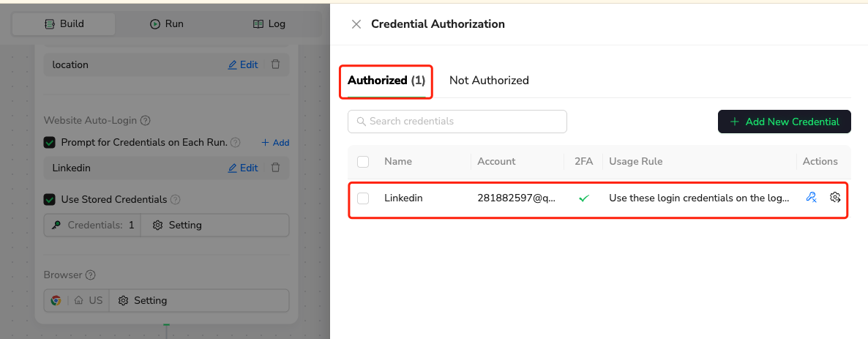Image resolution: width=868 pixels, height=339 pixels.
Task: Click the Chrome browser icon
Action: tap(56, 300)
